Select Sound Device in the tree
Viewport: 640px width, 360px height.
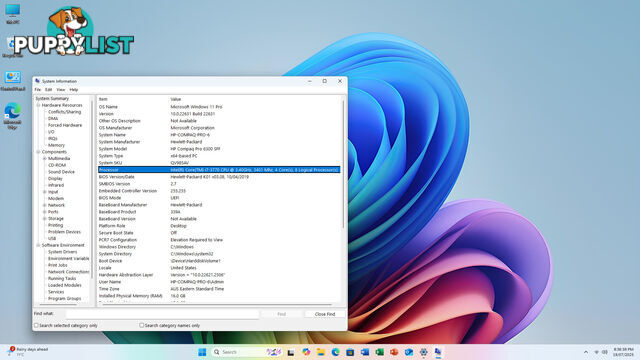tap(61, 172)
